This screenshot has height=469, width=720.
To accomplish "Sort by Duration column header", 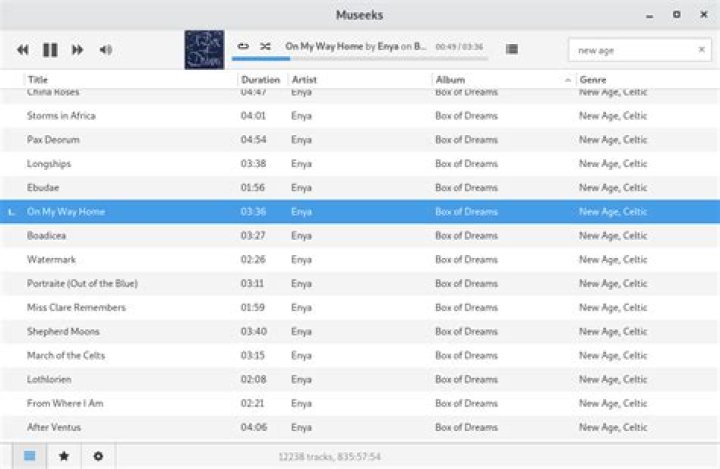I will point(260,79).
